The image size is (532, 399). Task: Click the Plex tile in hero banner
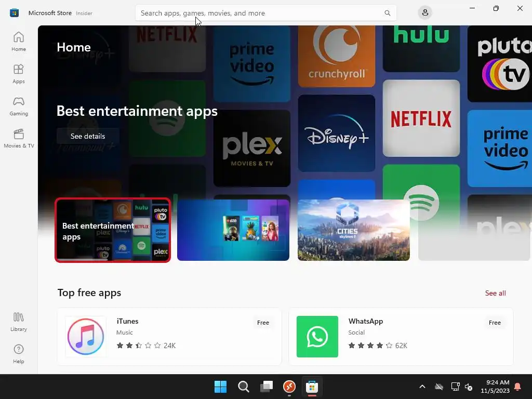tap(252, 148)
